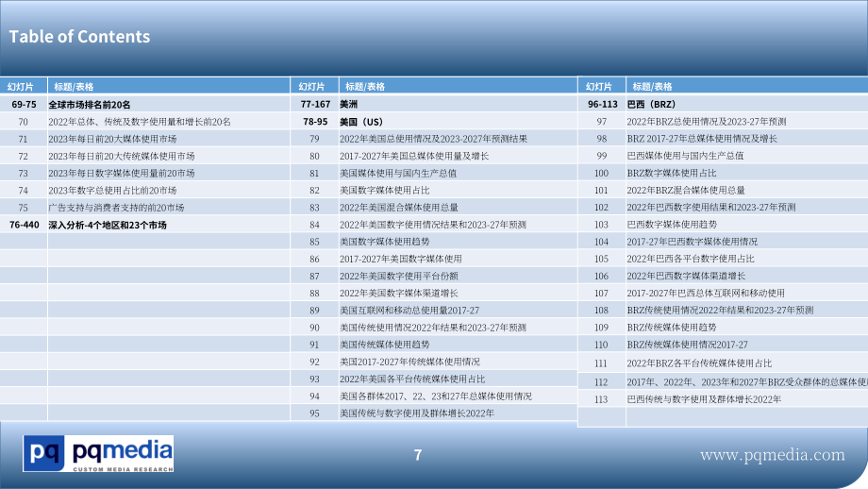The image size is (868, 489).
Task: Click slide number 113
Action: 601,399
